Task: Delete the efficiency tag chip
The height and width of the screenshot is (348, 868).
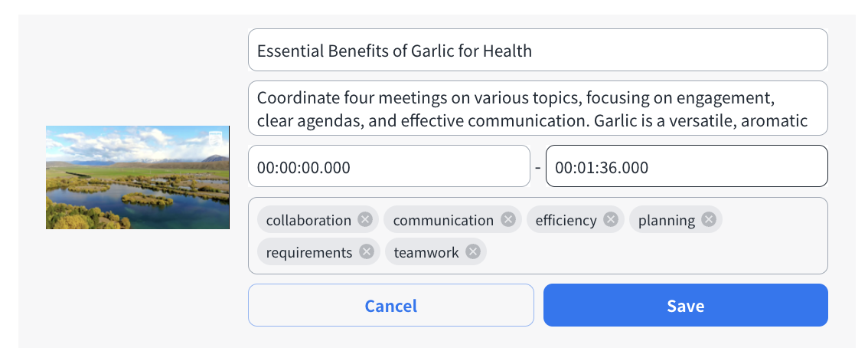Action: point(610,220)
